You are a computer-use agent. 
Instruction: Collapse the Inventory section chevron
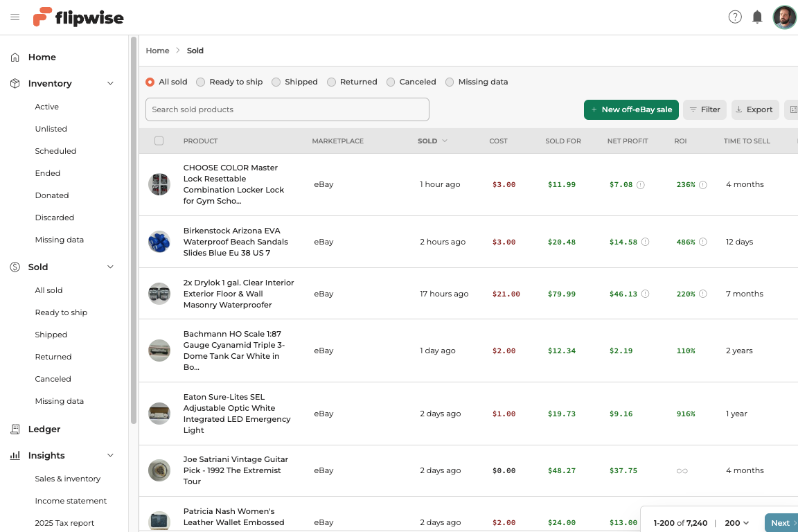110,83
